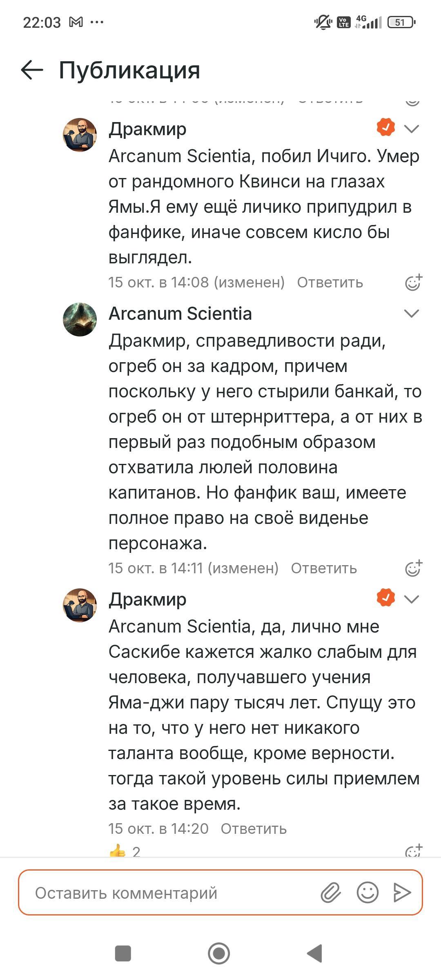Tap the back arrow beside Публикация
The height and width of the screenshot is (980, 441).
pyautogui.click(x=32, y=70)
